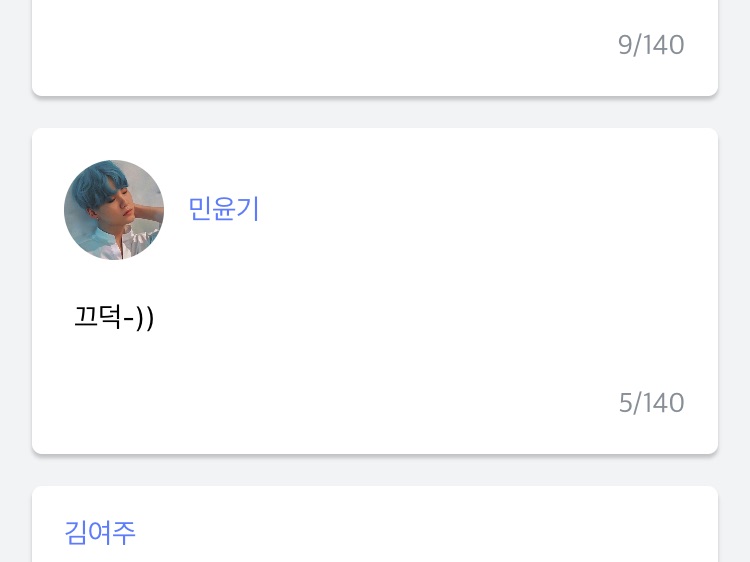This screenshot has width=750, height=562.
Task: Open the 김여주 name link
Action: (x=100, y=532)
